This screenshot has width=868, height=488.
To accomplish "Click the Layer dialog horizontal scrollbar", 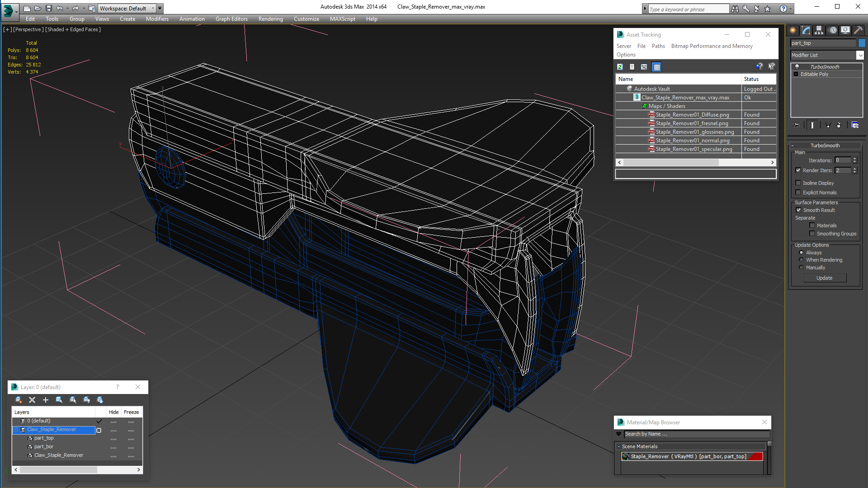I will (x=77, y=470).
